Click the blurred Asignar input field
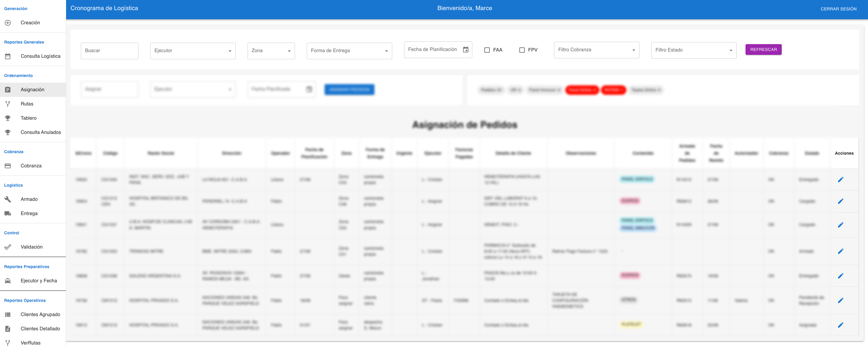The width and height of the screenshot is (868, 346). 109,89
